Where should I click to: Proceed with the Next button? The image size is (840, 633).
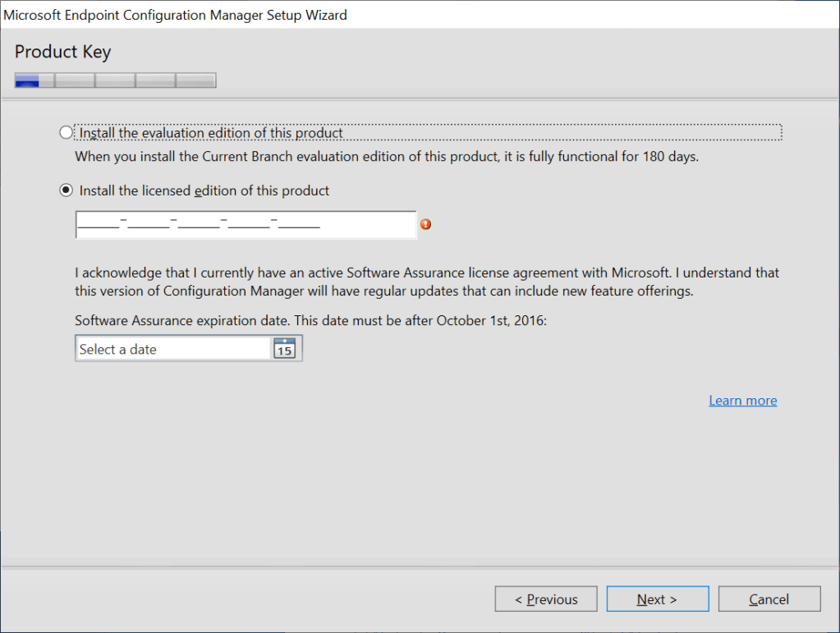click(657, 599)
